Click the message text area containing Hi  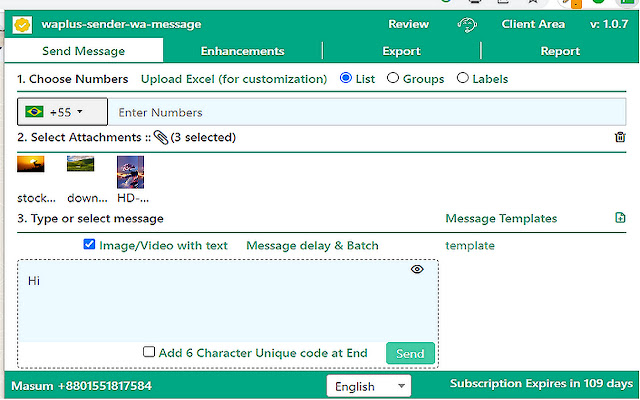pyautogui.click(x=228, y=301)
